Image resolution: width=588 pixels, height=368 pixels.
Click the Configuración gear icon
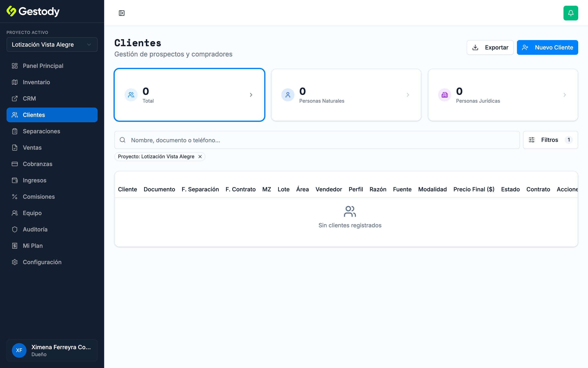pos(14,262)
